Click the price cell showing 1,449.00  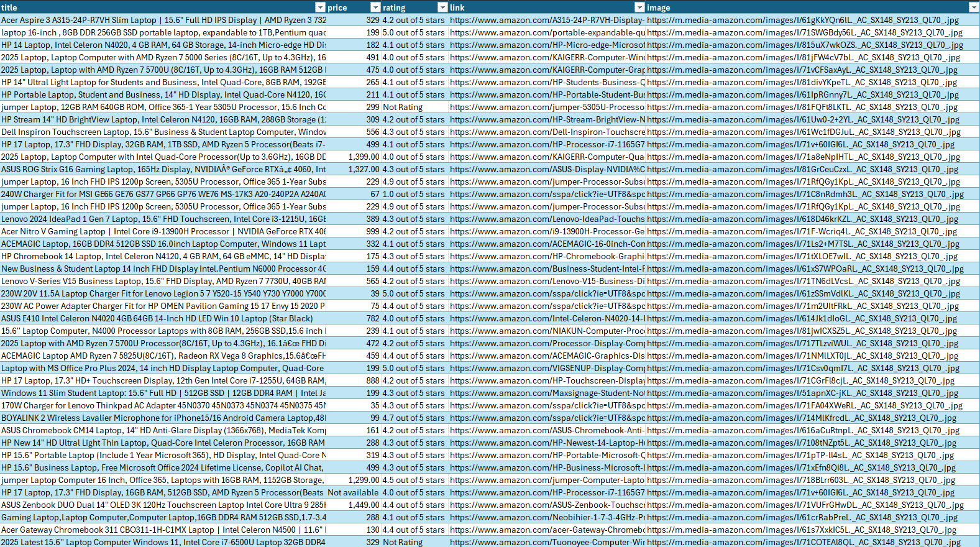tap(354, 505)
